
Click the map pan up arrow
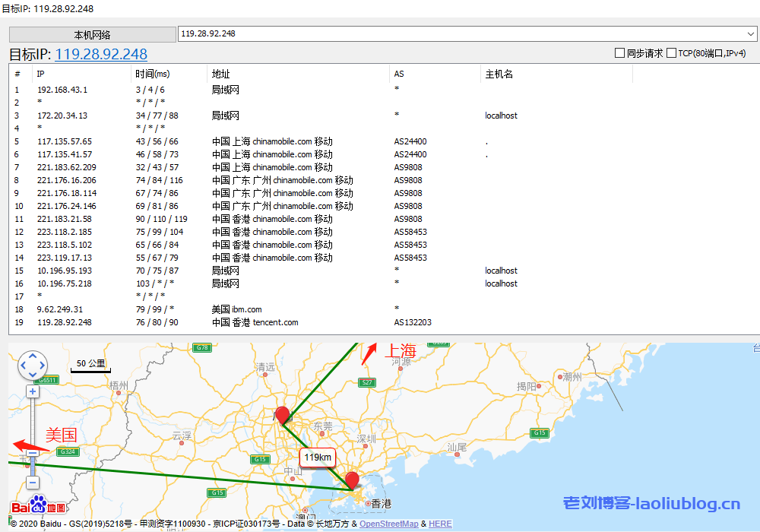(33, 356)
